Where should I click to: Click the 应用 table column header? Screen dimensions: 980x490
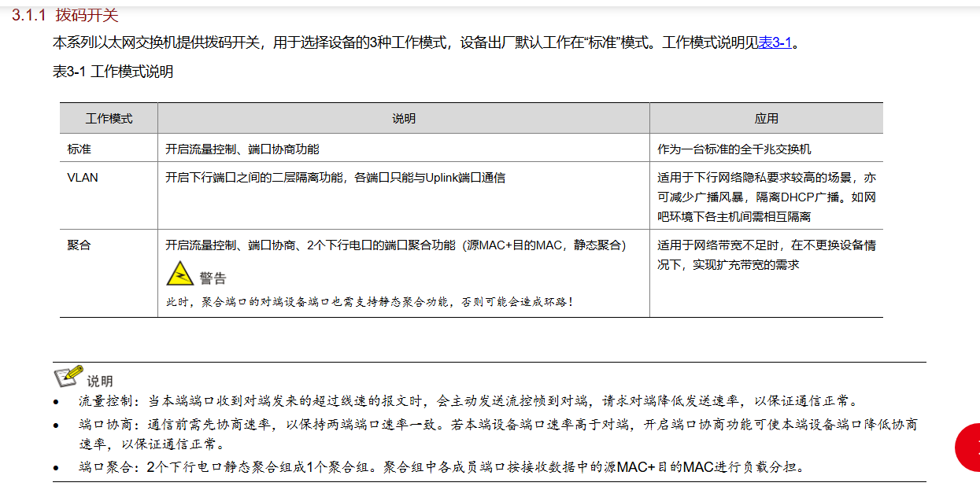(766, 119)
